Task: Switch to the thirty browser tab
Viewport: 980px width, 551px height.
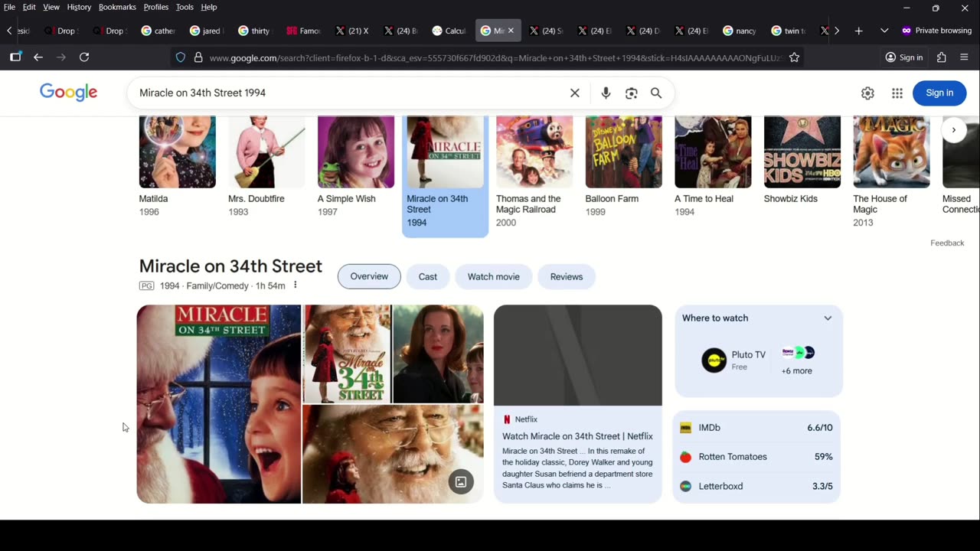Action: (x=254, y=31)
